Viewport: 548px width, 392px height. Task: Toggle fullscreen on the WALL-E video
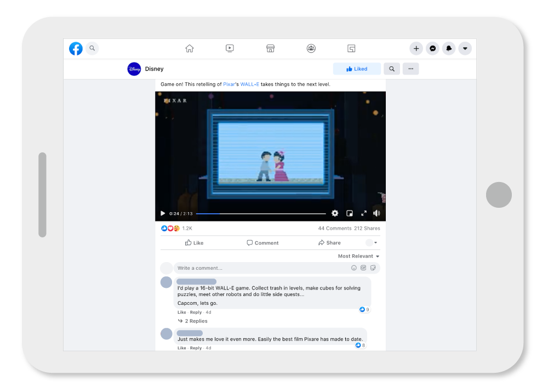point(363,213)
